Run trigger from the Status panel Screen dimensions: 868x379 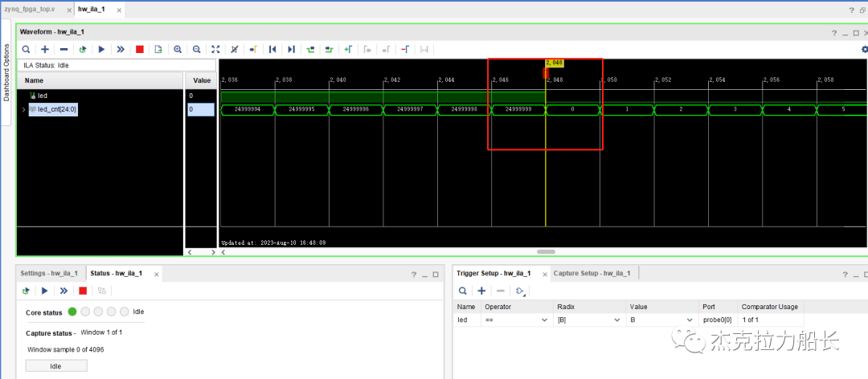click(x=45, y=291)
